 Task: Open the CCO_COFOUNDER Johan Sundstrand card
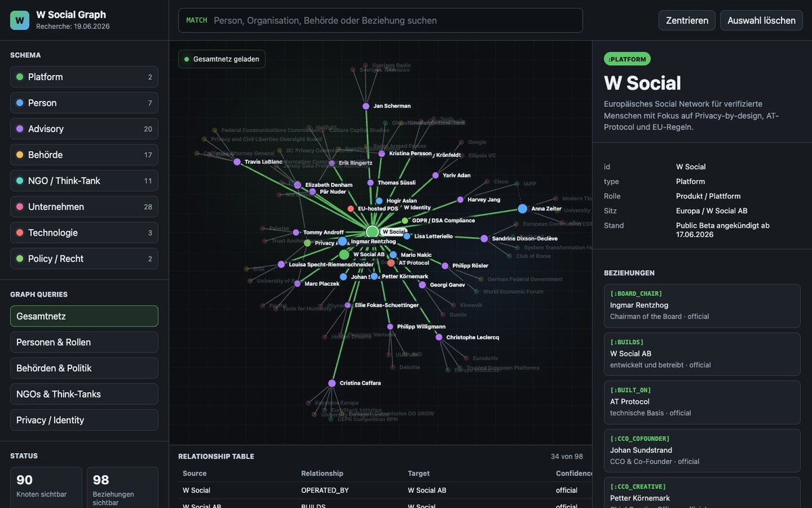[702, 450]
